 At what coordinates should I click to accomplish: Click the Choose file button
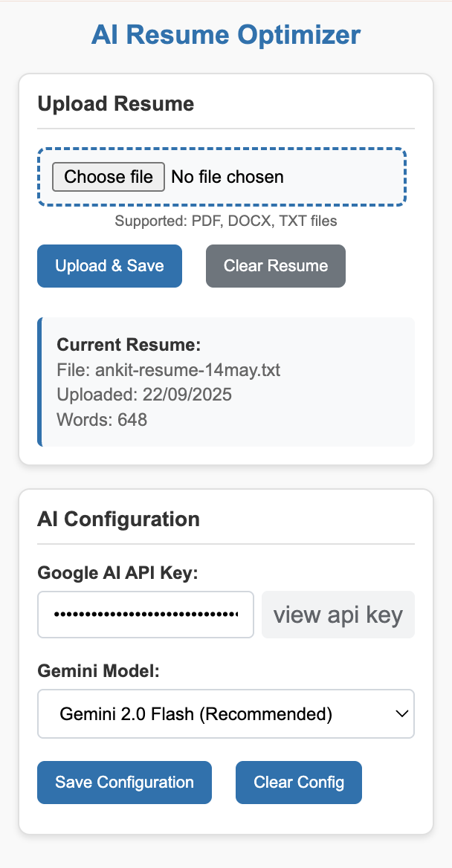click(108, 177)
